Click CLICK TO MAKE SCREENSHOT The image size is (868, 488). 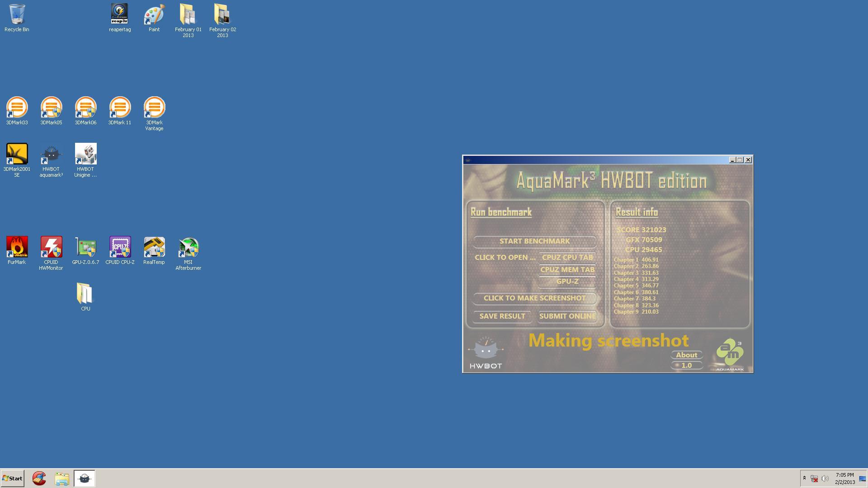point(534,298)
